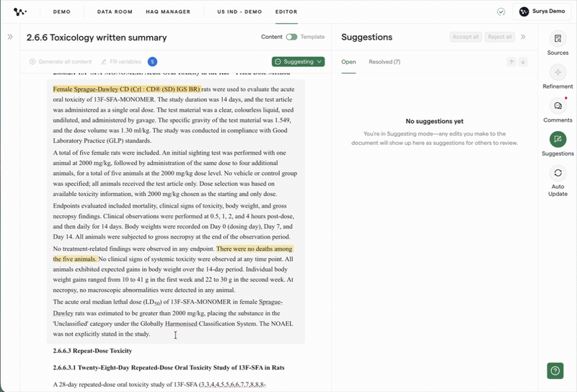Image resolution: width=577 pixels, height=392 pixels.
Task: Select the Open suggestions tab
Action: click(x=348, y=62)
